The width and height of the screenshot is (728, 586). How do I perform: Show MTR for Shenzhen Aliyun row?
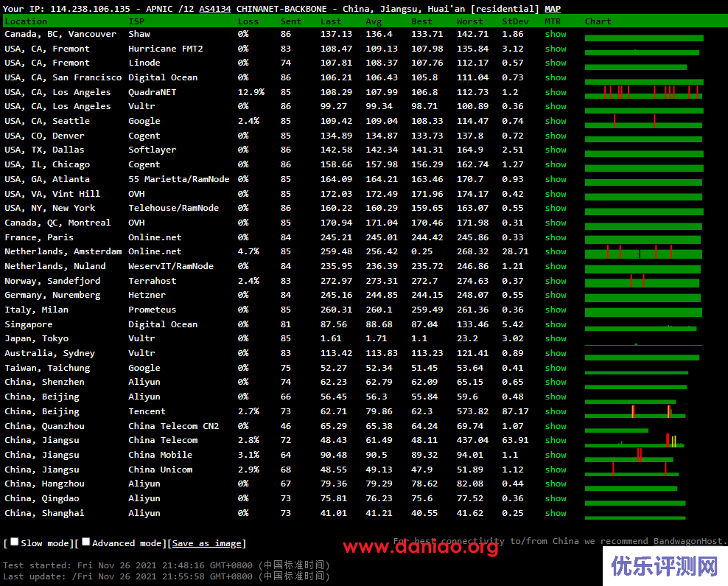(556, 382)
